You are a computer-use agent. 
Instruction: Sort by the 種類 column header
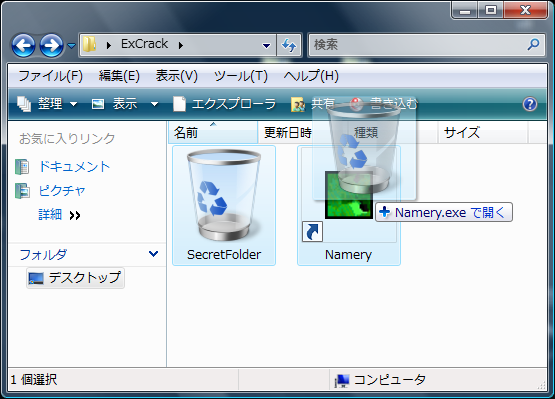click(x=393, y=133)
